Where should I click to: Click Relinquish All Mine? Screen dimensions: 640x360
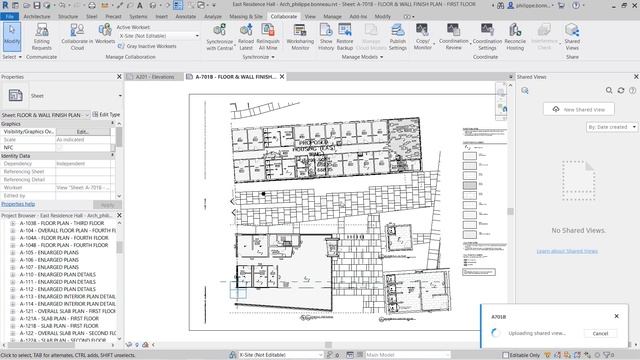268,37
